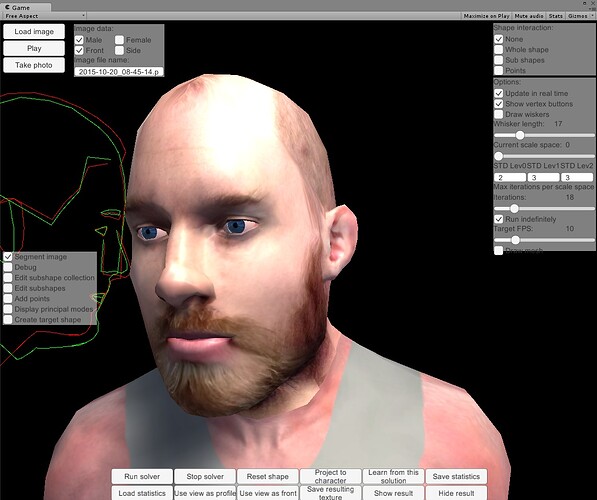Toggle Update in real time
This screenshot has height=500, width=597.
[x=499, y=93]
